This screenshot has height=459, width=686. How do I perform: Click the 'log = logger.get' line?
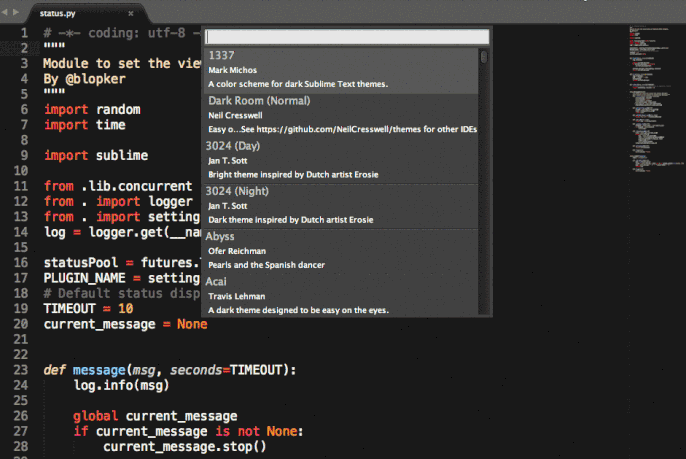pyautogui.click(x=122, y=232)
